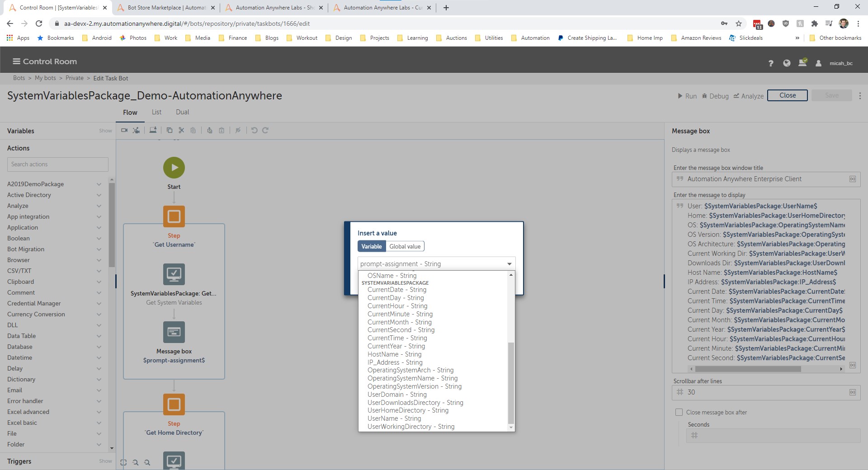Click the globe language icon
The image size is (868, 470).
click(787, 63)
